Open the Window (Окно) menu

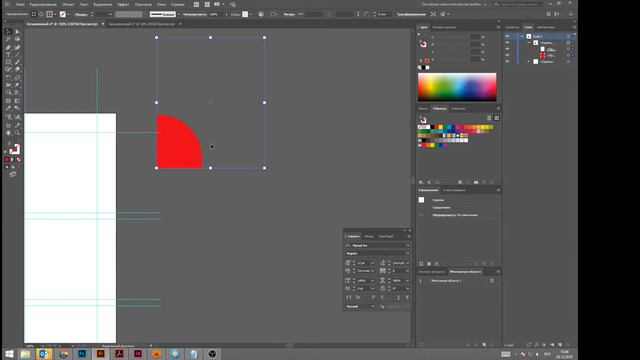161,4
